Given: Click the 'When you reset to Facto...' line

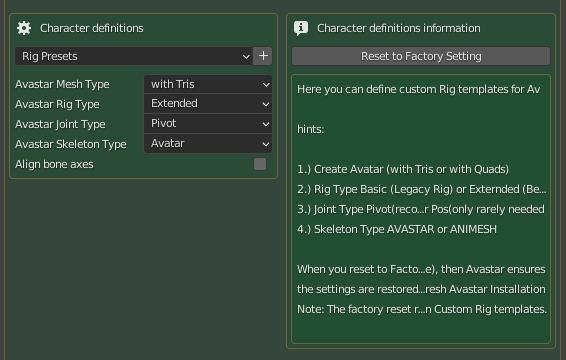Looking at the screenshot, I should point(421,269).
